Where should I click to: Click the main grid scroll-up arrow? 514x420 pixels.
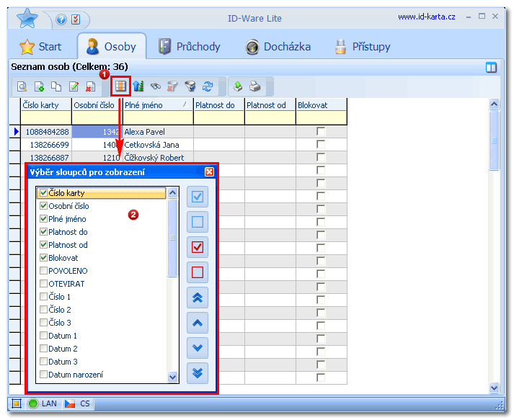(494, 104)
